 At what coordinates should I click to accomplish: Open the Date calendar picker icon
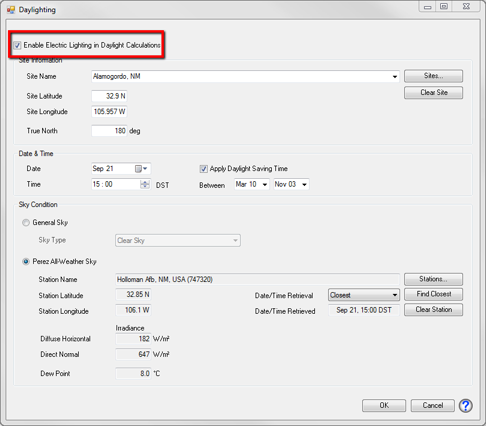[141, 169]
